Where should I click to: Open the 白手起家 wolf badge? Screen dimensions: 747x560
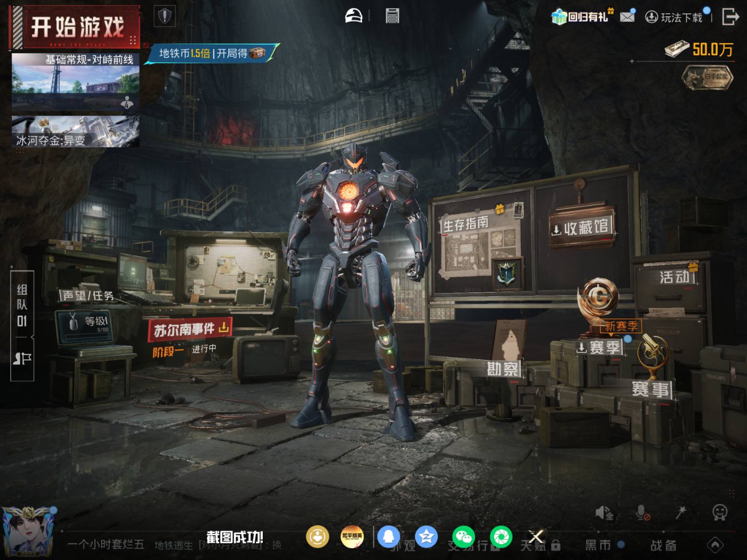point(708,77)
